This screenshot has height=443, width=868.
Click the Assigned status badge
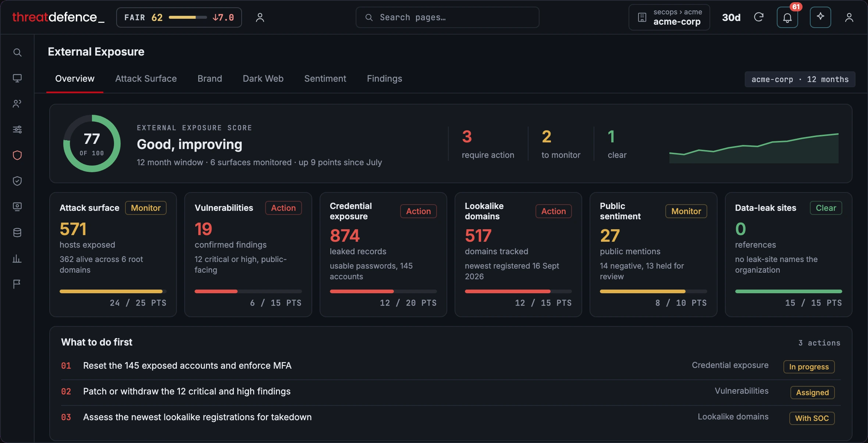point(812,393)
